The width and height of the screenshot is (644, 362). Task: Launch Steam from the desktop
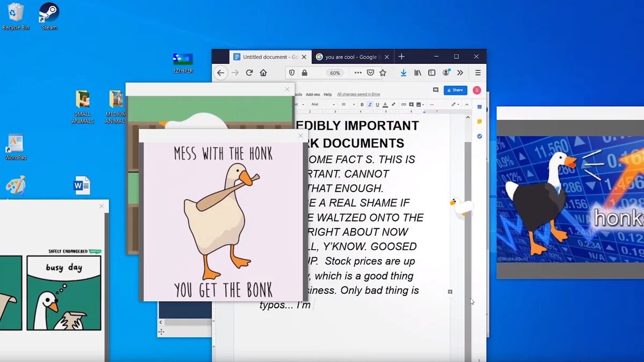coord(48,13)
